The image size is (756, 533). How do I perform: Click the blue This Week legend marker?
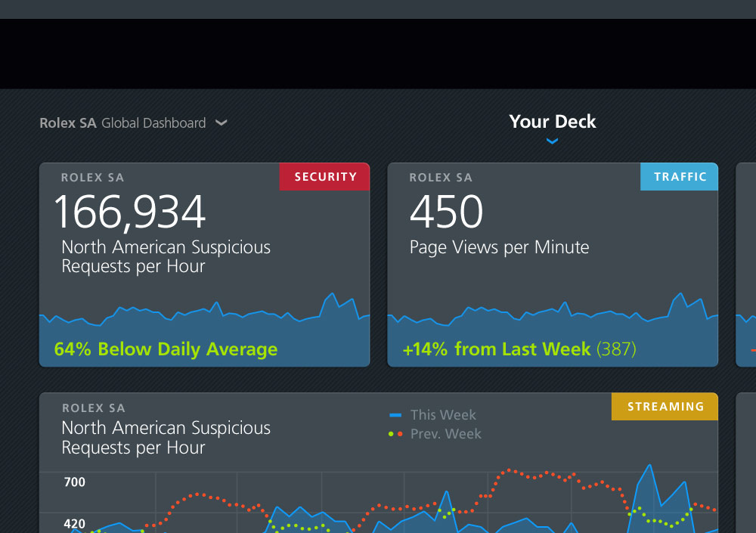395,415
